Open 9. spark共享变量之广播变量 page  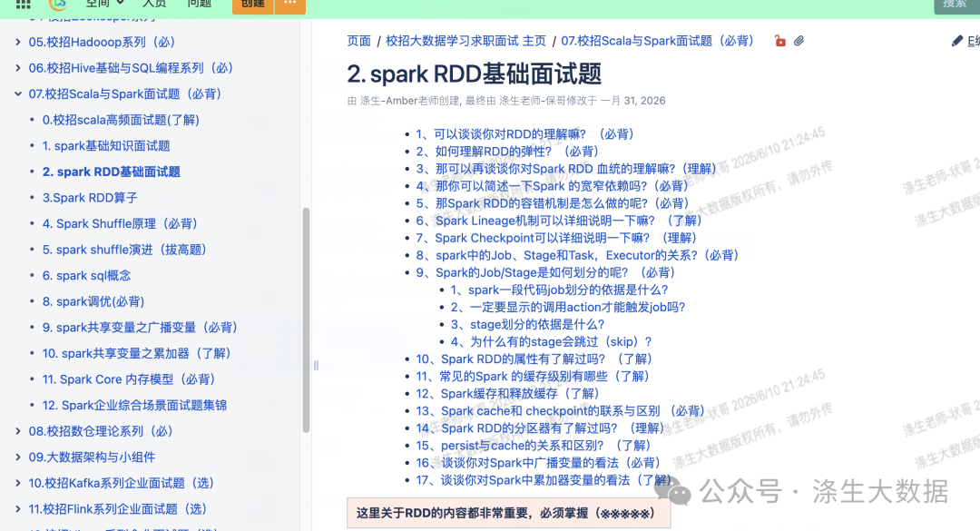[x=140, y=328]
